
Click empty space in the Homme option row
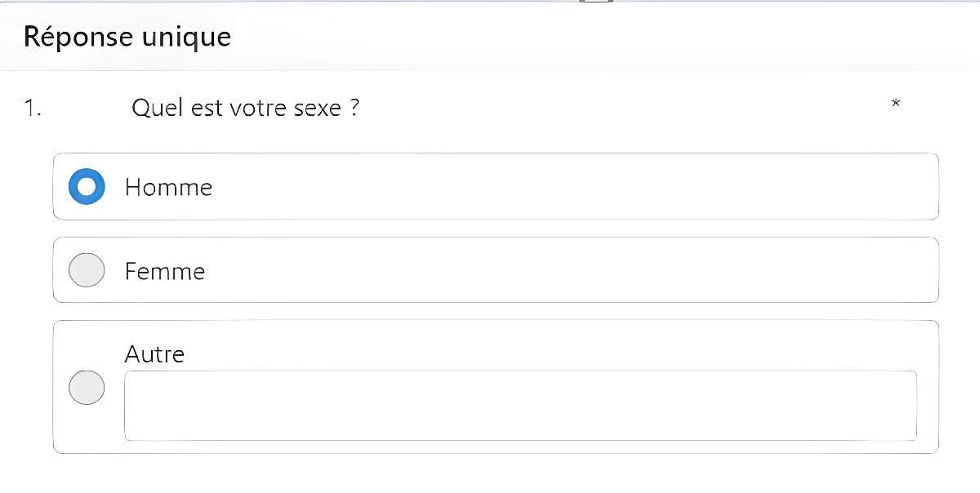point(572,187)
